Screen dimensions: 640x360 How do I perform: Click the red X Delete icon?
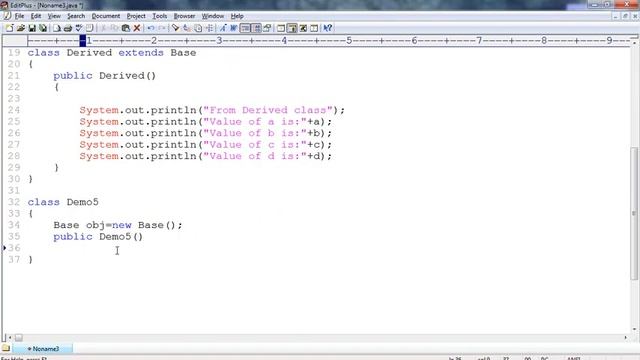(x=137, y=28)
